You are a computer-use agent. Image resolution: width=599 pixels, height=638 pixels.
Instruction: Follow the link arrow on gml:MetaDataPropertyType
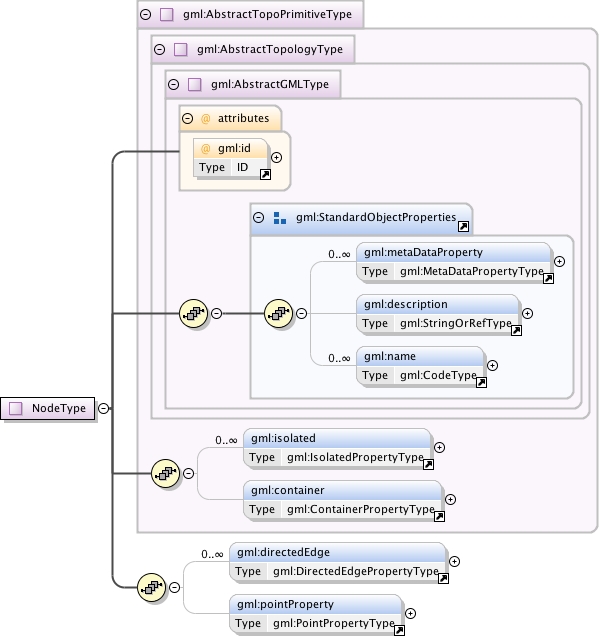[x=549, y=278]
